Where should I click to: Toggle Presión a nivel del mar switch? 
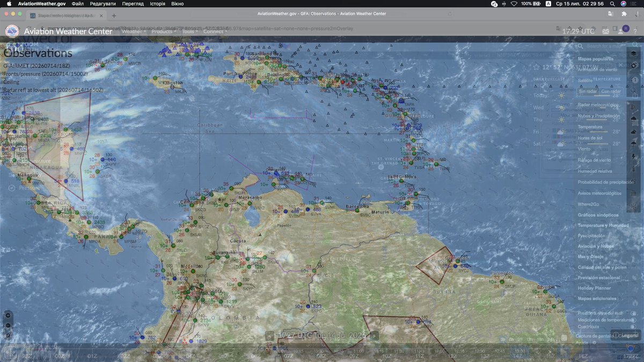(633, 313)
